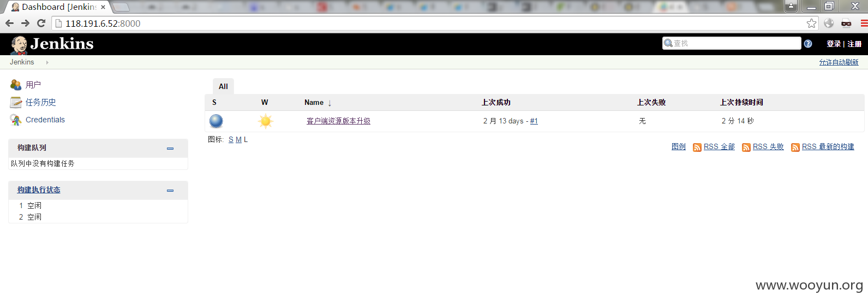Click the incognito mask extension icon
868x301 pixels.
tap(846, 23)
